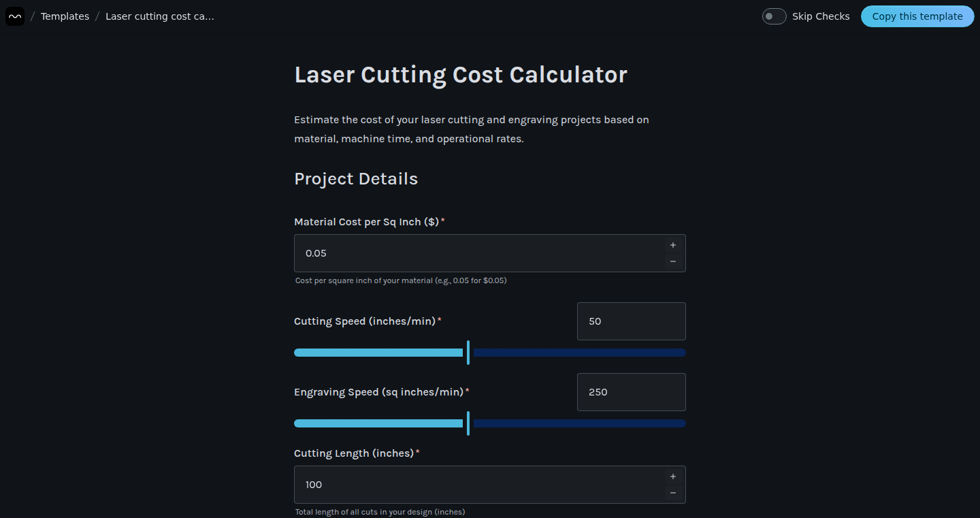Click unfilled portion of Cutting Speed track
The image size is (980, 518).
point(579,353)
